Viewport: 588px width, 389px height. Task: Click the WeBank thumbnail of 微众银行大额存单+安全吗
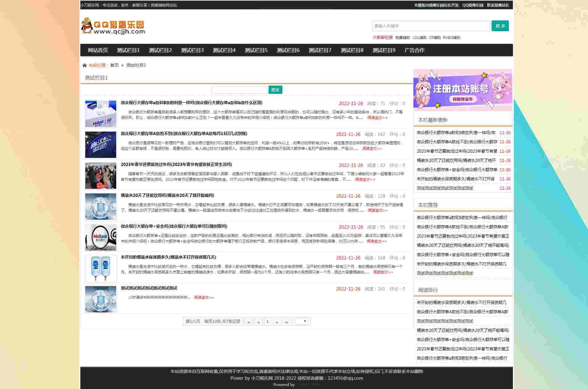pos(100,237)
